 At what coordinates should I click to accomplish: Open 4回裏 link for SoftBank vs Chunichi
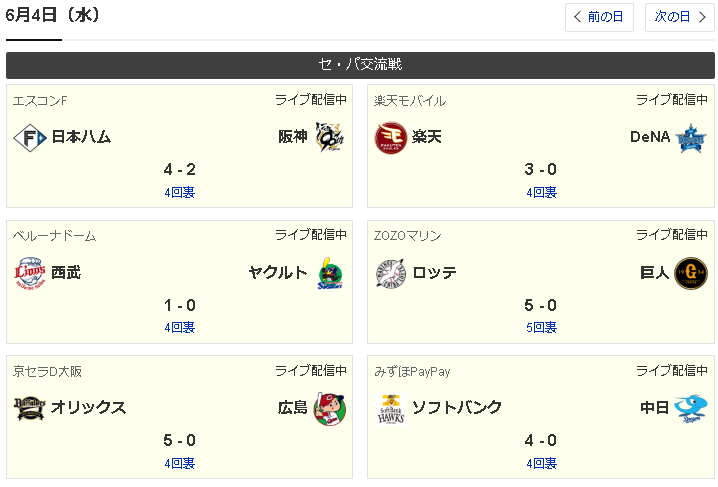pos(541,463)
